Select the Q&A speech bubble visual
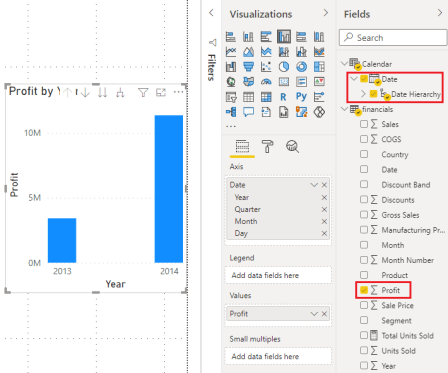The image size is (448, 373). (x=248, y=112)
